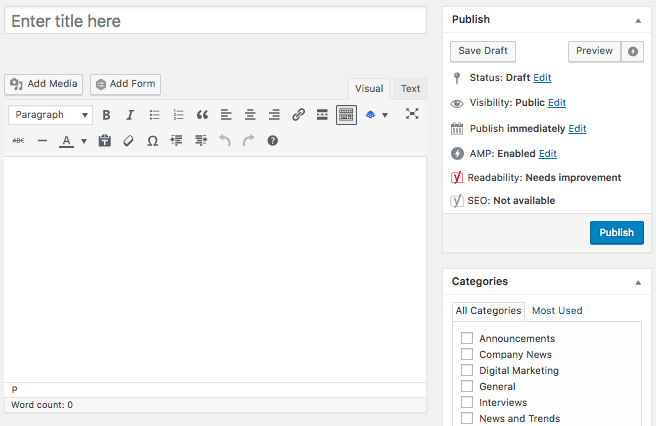Edit the Visibility setting
The height and width of the screenshot is (426, 656).
[557, 103]
